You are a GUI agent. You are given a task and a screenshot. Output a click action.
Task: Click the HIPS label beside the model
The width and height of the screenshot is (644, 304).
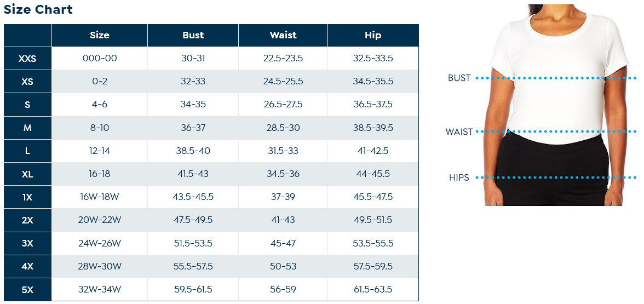[459, 178]
